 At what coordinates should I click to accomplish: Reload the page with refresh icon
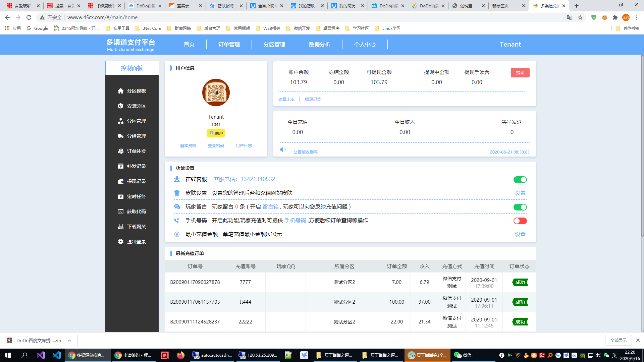(29, 17)
